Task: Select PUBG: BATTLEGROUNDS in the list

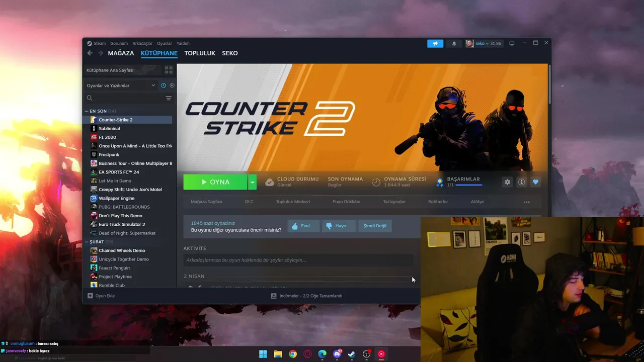Action: tap(127, 207)
